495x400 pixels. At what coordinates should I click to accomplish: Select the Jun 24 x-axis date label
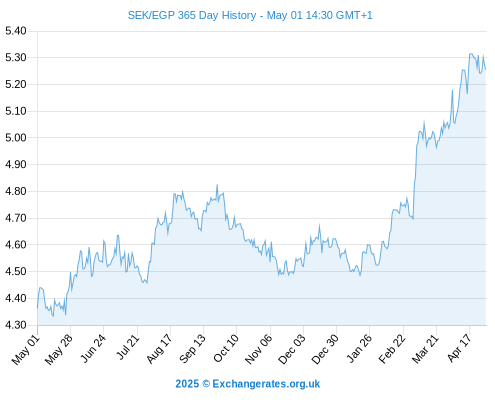tap(93, 348)
